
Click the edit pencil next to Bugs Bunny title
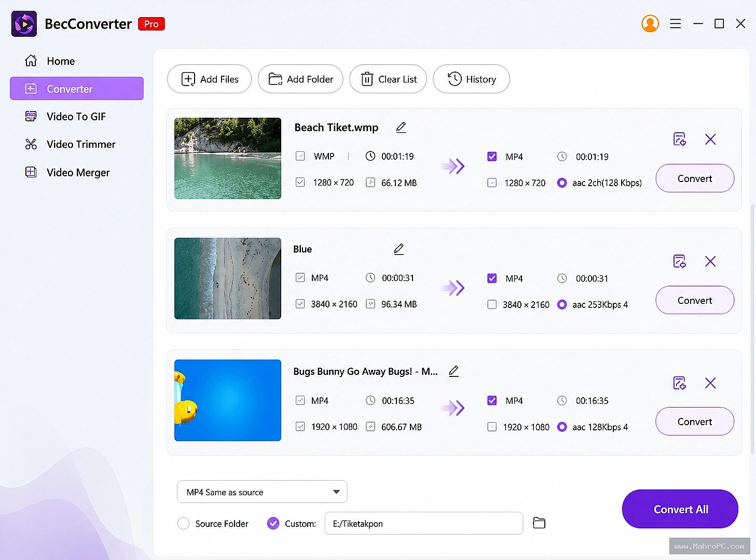[453, 371]
